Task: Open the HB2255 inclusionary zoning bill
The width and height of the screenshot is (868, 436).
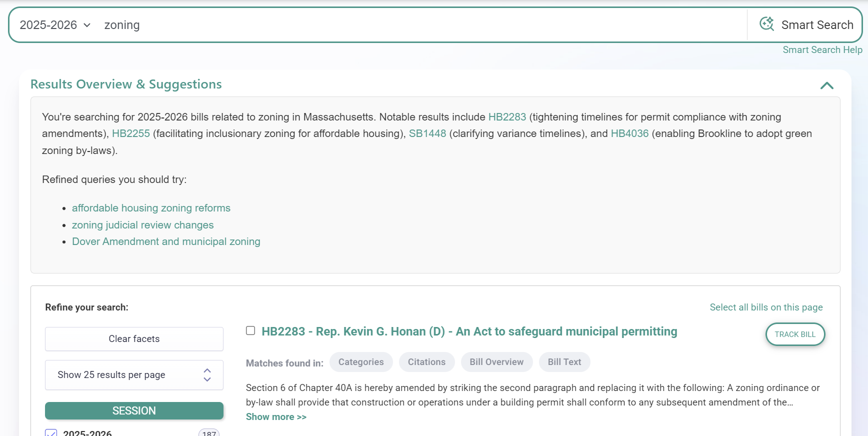Action: point(131,133)
